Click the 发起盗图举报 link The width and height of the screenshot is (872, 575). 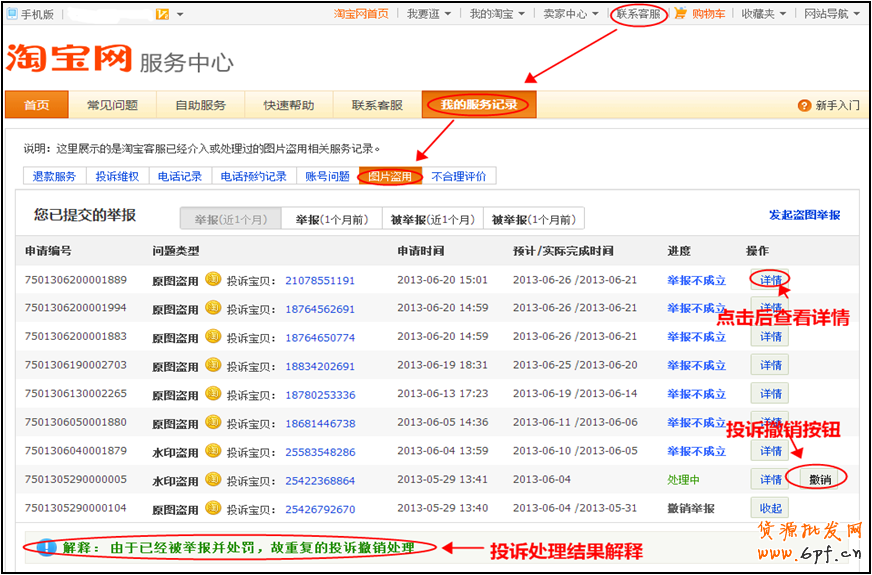coord(804,215)
